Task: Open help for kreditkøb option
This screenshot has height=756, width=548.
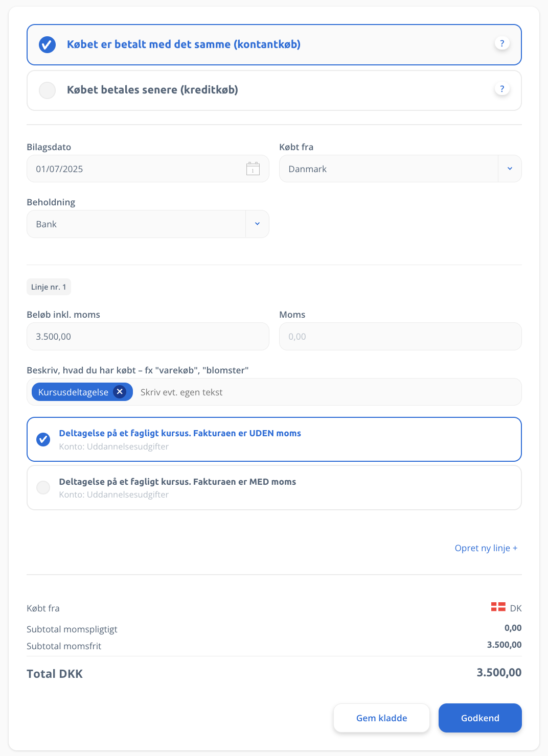Action: click(502, 89)
